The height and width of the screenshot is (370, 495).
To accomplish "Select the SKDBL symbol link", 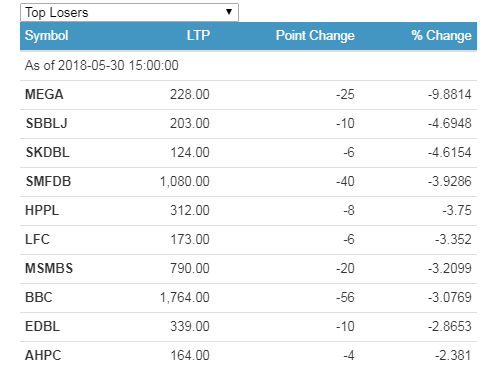I will pyautogui.click(x=48, y=152).
